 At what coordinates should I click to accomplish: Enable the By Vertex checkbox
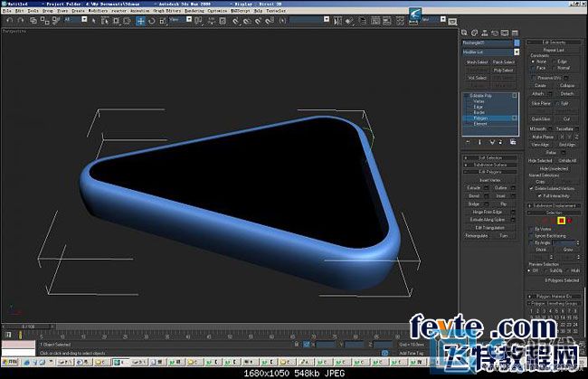pos(531,229)
